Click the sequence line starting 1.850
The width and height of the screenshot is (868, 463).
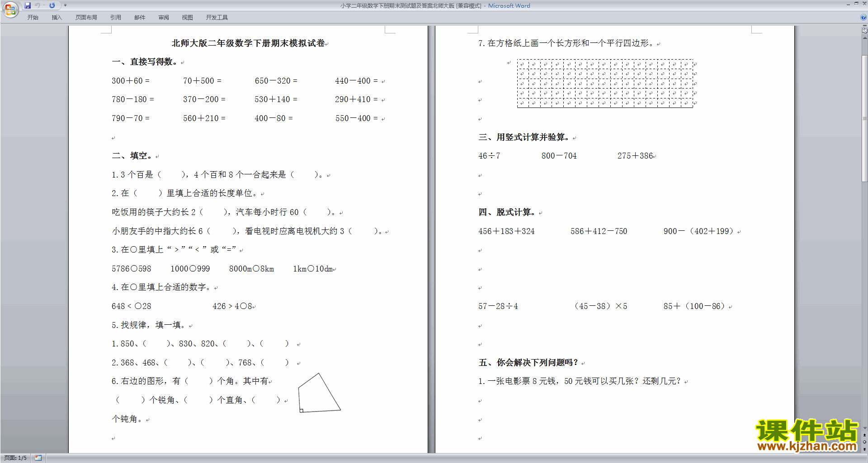click(200, 344)
